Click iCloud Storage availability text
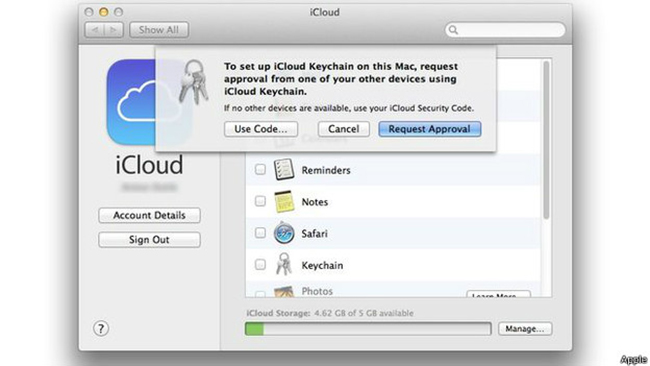Viewport: 650px width, 366px height. (330, 313)
